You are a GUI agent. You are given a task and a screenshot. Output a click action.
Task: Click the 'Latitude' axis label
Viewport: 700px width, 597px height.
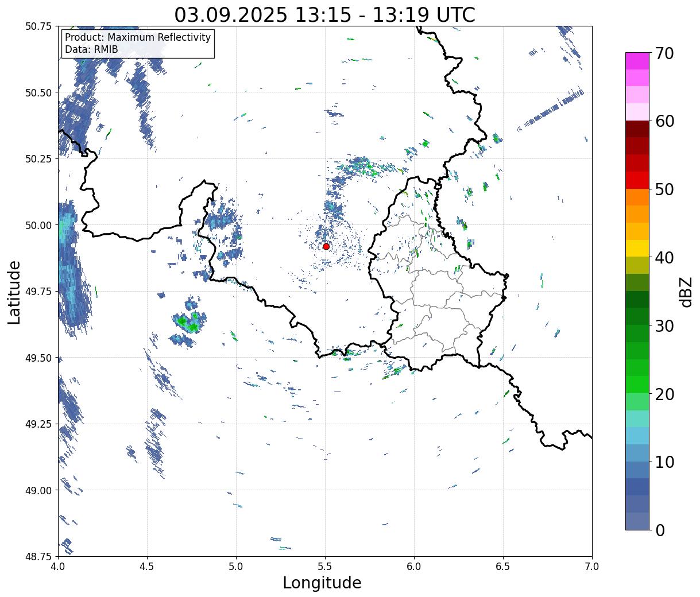14,292
